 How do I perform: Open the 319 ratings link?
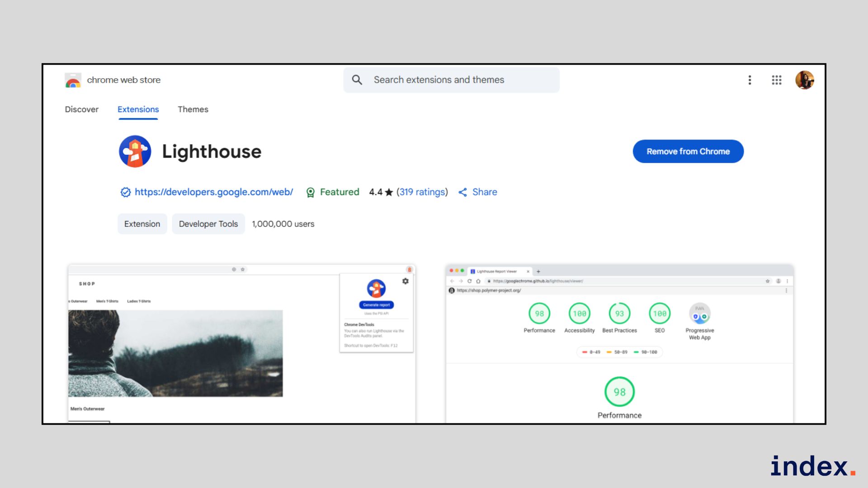click(x=422, y=192)
